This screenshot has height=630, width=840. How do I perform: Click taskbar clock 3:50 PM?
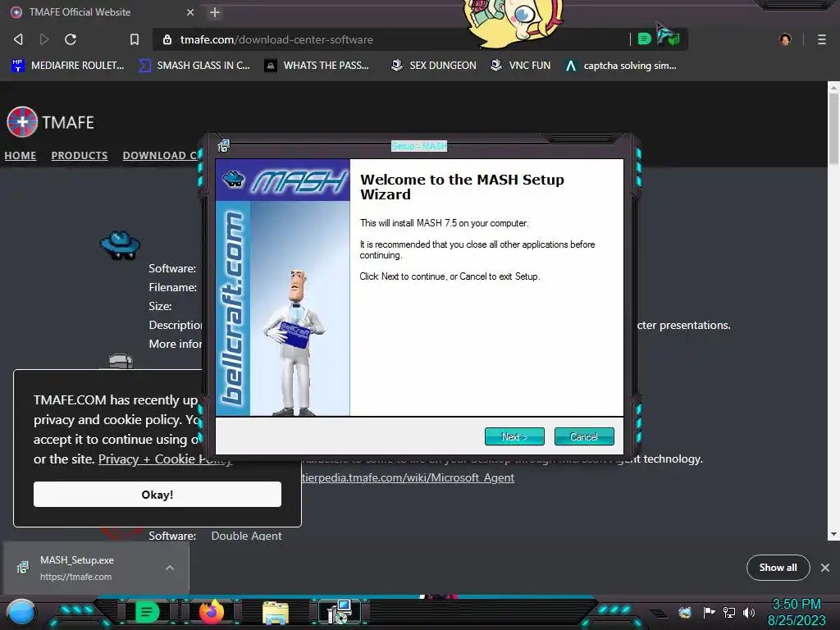(x=797, y=605)
